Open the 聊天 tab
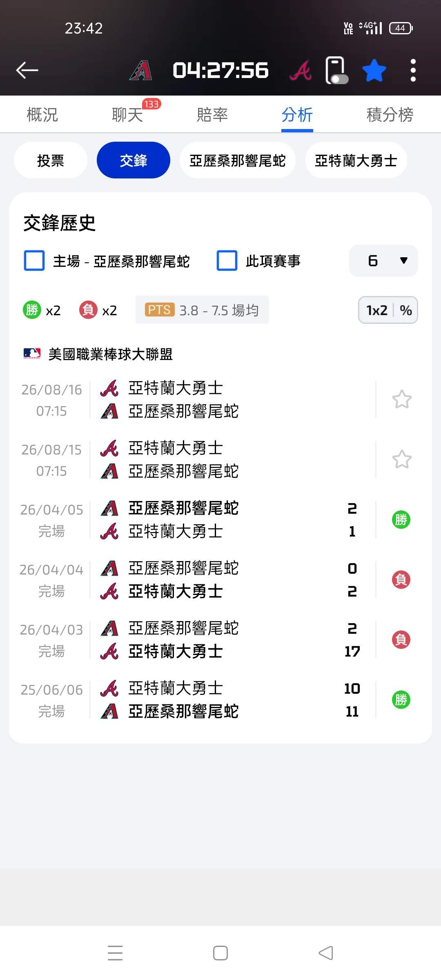The image size is (441, 980). pos(127,115)
